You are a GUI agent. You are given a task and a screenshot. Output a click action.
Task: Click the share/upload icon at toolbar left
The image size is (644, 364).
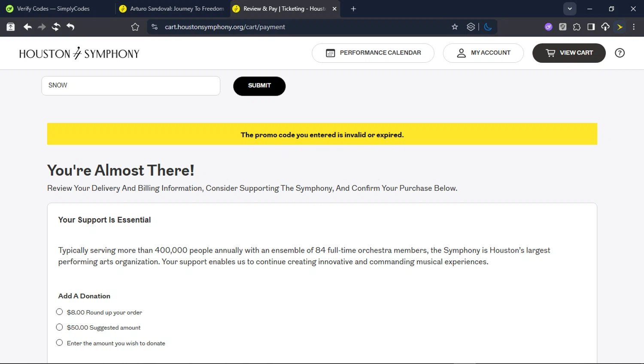11,27
